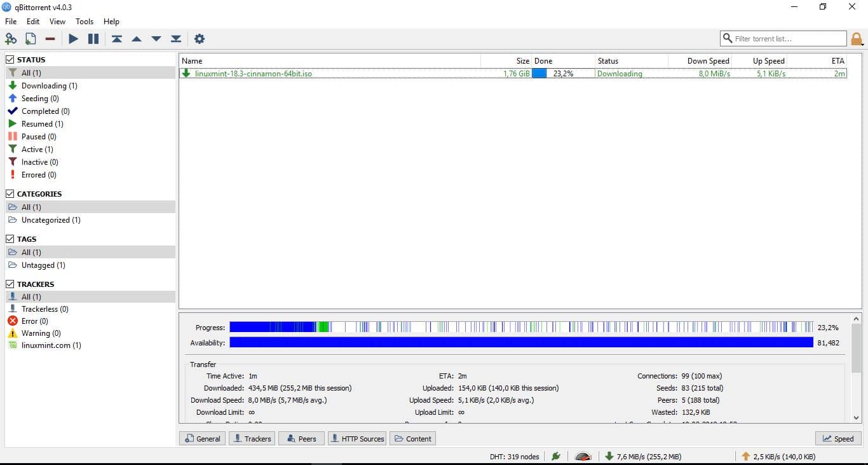868x465 pixels.
Task: Select the Completed (0) filter
Action: pyautogui.click(x=46, y=111)
